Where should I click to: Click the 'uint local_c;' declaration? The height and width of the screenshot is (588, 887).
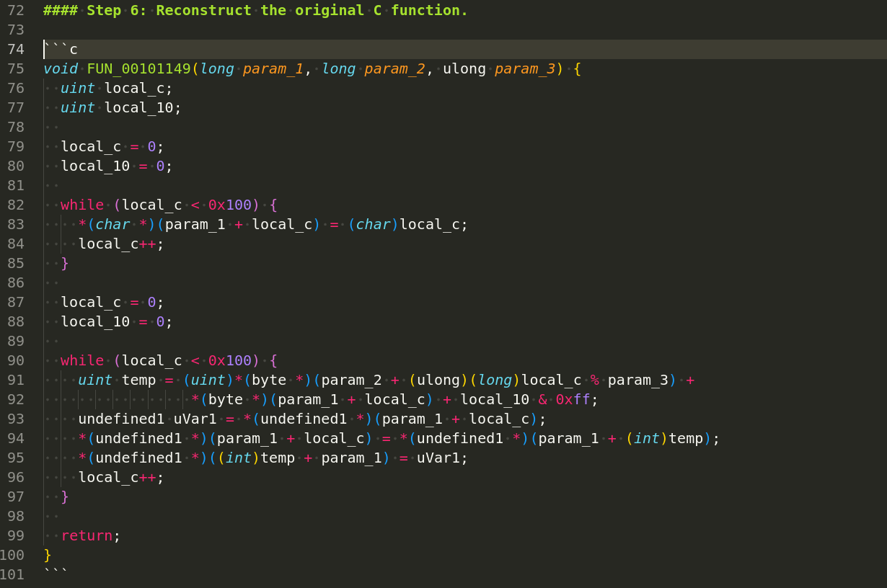tap(117, 88)
